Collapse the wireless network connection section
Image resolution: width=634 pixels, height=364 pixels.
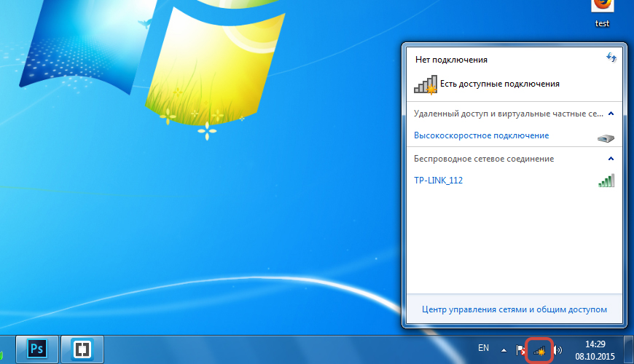point(611,159)
